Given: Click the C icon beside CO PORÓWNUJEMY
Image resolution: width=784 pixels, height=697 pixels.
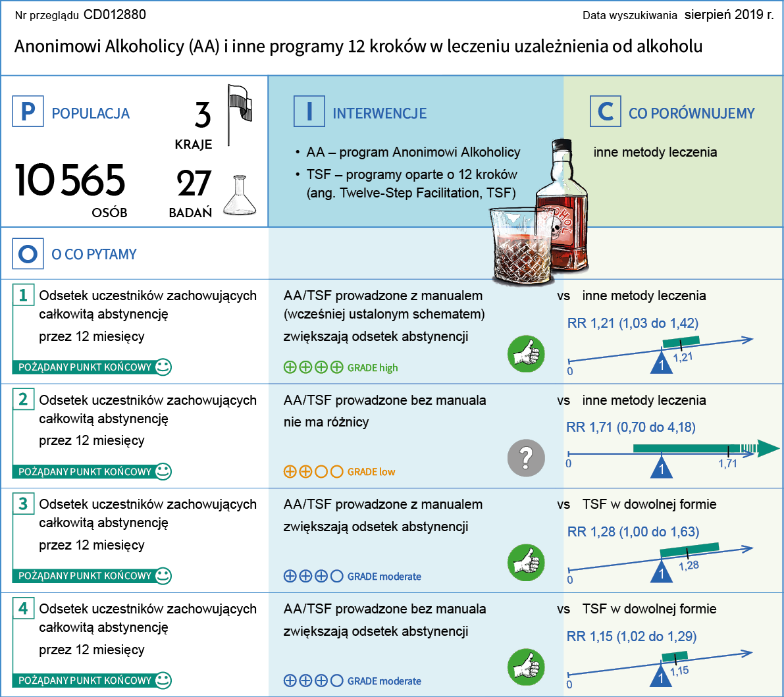Looking at the screenshot, I should pyautogui.click(x=605, y=112).
